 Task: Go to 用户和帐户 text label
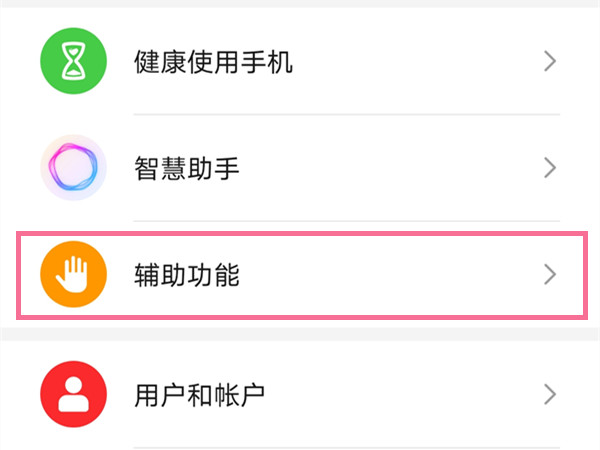pos(200,394)
